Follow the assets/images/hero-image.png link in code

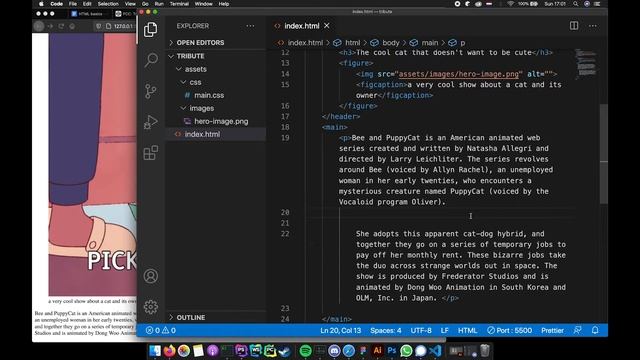pos(459,74)
